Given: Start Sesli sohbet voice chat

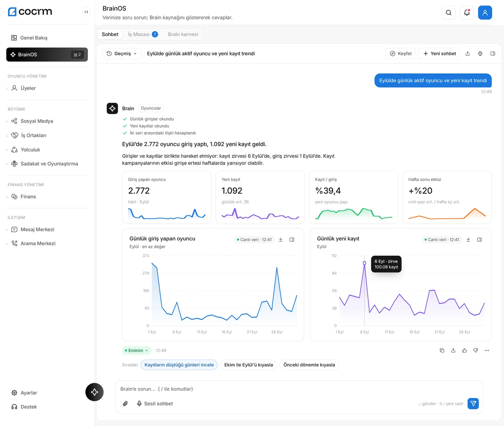Looking at the screenshot, I should [155, 404].
